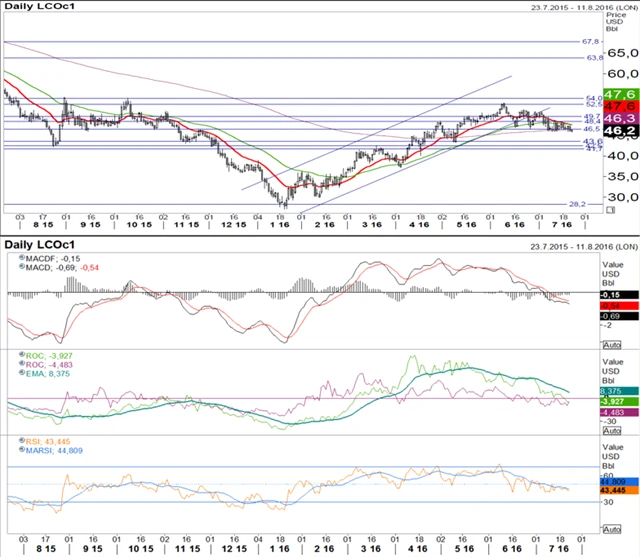The width and height of the screenshot is (640, 557).
Task: Select the ROC -4,483 legend marker
Action: point(12,364)
